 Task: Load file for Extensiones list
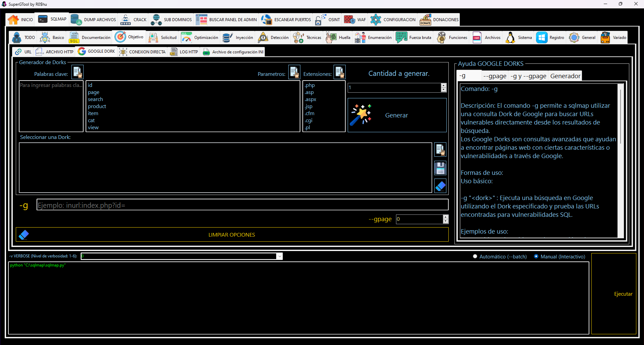coord(340,72)
